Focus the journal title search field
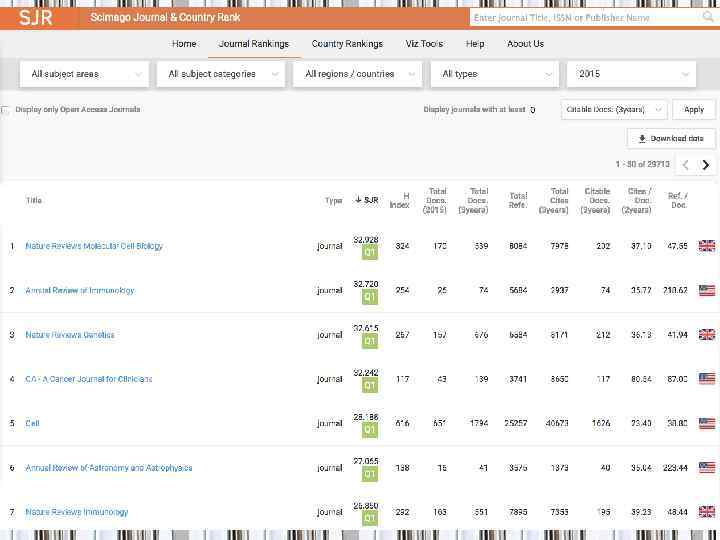Screen dimensions: 720x540 [586, 17]
